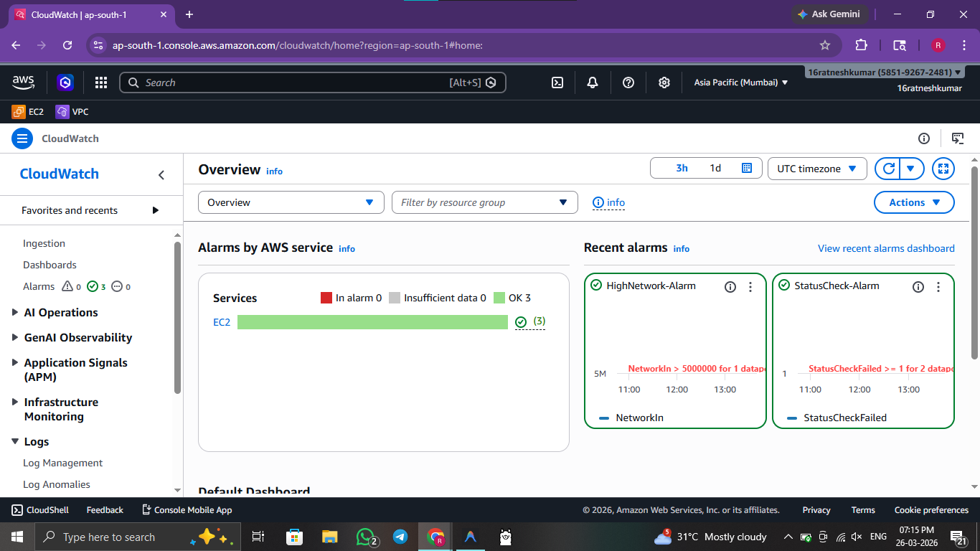
Task: Enter full screen dashboard mode
Action: [x=943, y=169]
